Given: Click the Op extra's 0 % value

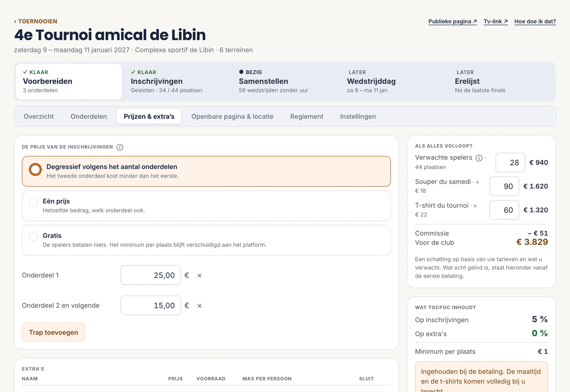Looking at the screenshot, I should click(540, 333).
